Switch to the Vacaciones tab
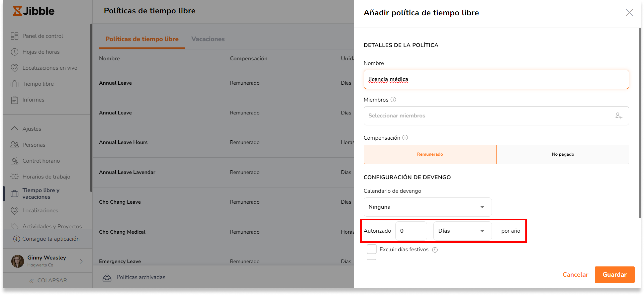The height and width of the screenshot is (295, 644). [208, 39]
